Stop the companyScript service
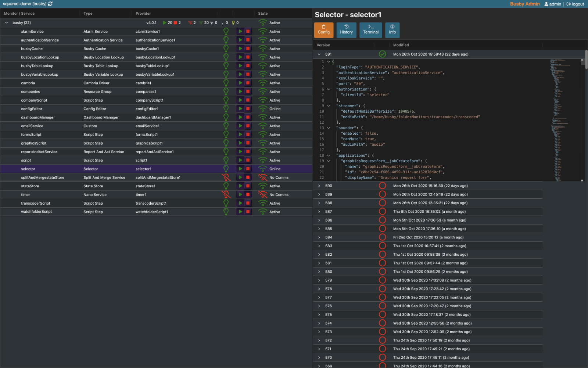 pyautogui.click(x=248, y=100)
